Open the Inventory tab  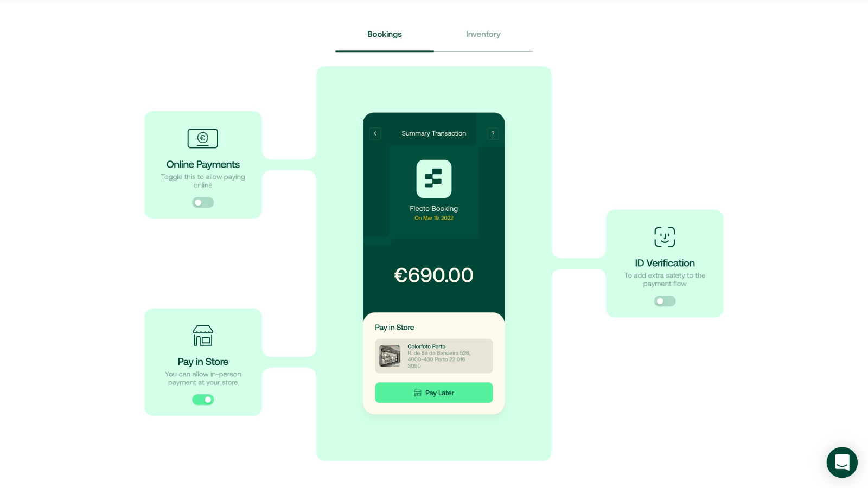coord(483,34)
